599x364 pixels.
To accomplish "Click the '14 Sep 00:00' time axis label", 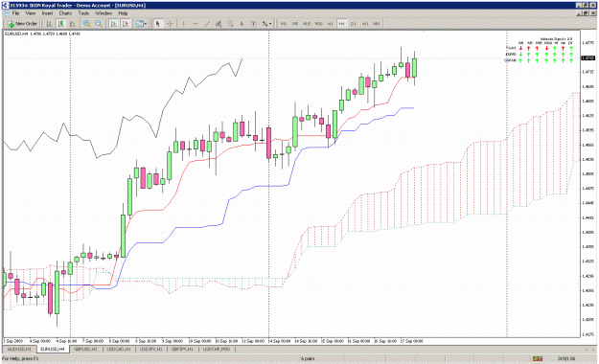I will [x=280, y=341].
